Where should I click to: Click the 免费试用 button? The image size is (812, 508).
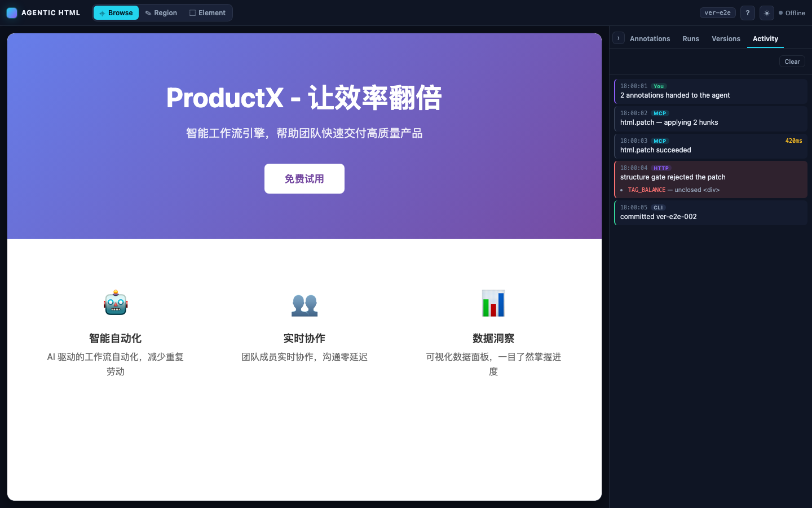point(304,179)
